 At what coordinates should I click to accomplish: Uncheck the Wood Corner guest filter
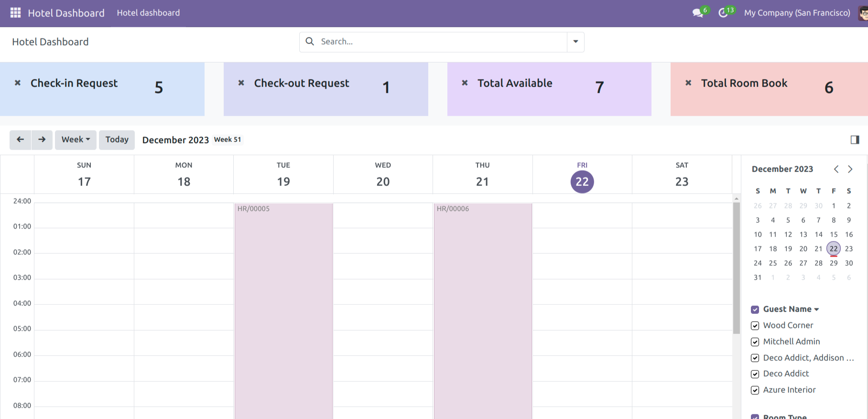click(x=755, y=326)
